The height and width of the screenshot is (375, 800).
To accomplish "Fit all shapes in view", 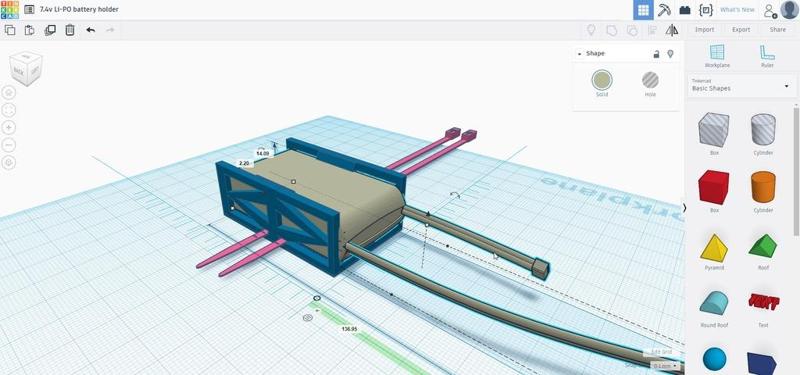I will point(9,110).
